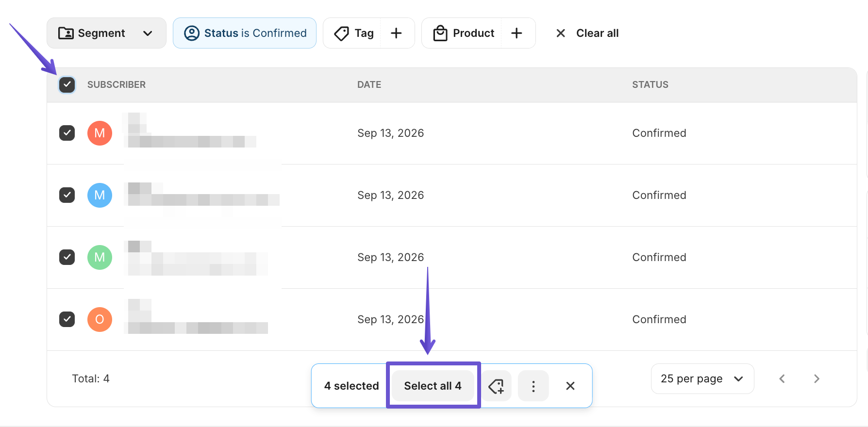868x427 pixels.
Task: Open the Segment filter dropdown
Action: click(106, 33)
